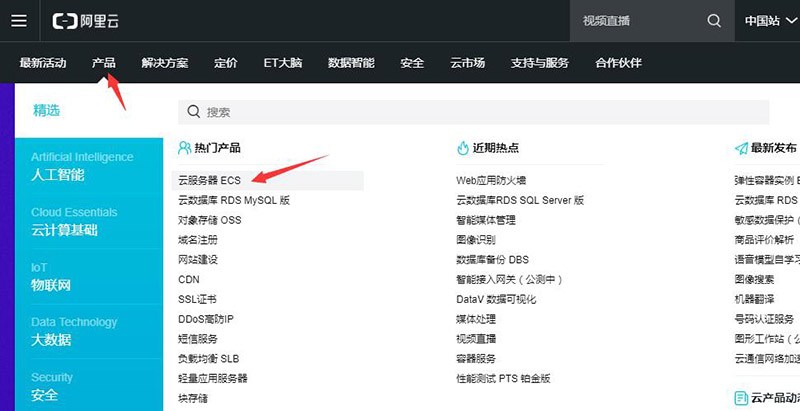Screen dimensions: 800x411
Task: Open 域名注册 link
Action: point(198,240)
